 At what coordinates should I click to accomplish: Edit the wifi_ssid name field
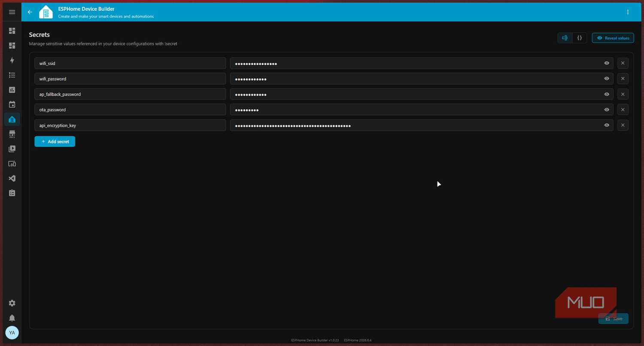(130, 63)
